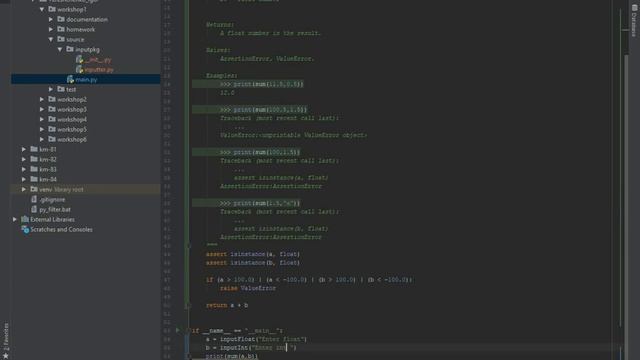Click the Favorites star icon
This screenshot has width=640, height=360.
tap(6, 356)
